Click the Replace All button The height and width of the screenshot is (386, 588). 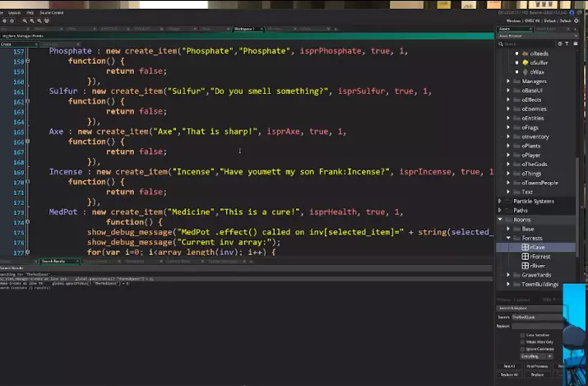click(509, 374)
